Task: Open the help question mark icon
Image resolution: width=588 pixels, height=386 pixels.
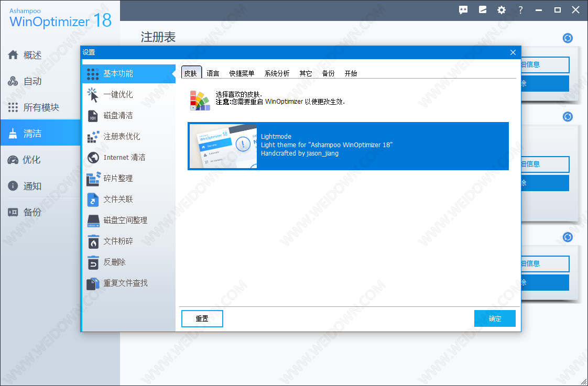Action: pos(520,10)
